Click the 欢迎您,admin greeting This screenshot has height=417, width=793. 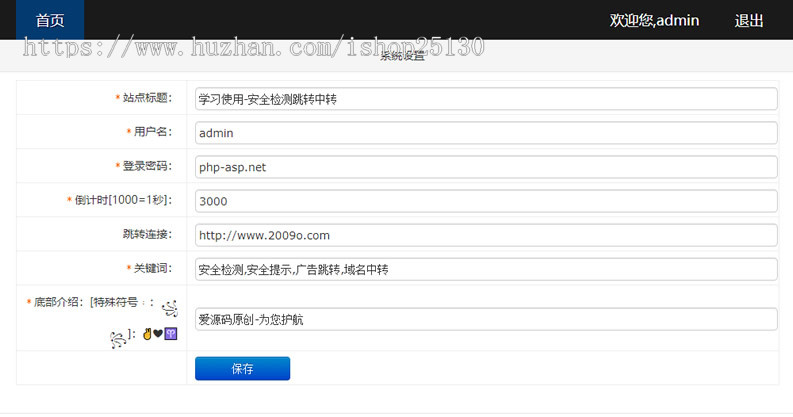pyautogui.click(x=654, y=20)
